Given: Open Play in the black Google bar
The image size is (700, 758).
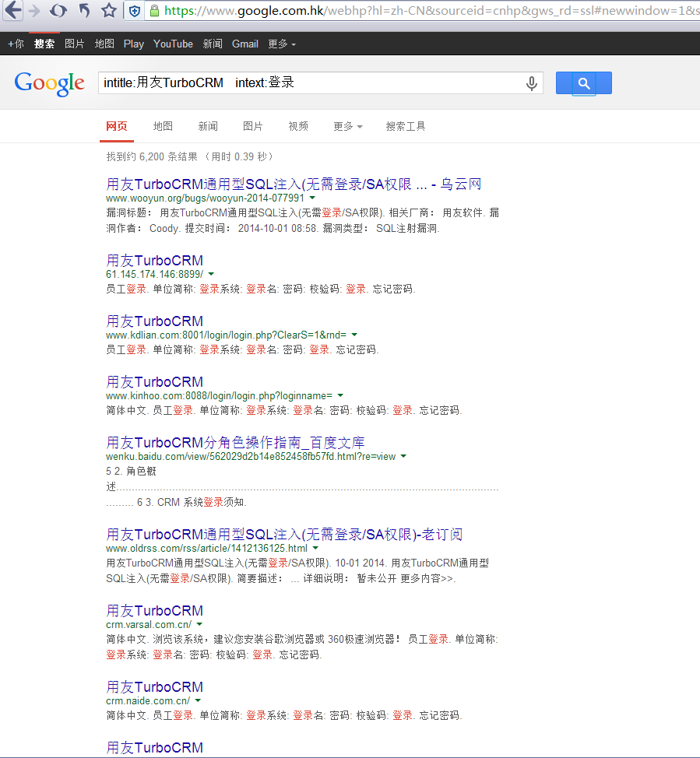Looking at the screenshot, I should [x=133, y=44].
